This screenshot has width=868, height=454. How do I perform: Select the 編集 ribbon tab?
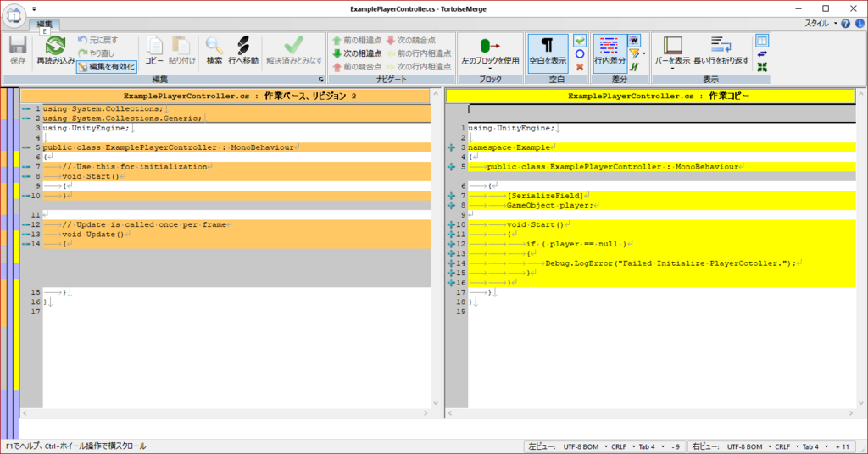coord(44,25)
